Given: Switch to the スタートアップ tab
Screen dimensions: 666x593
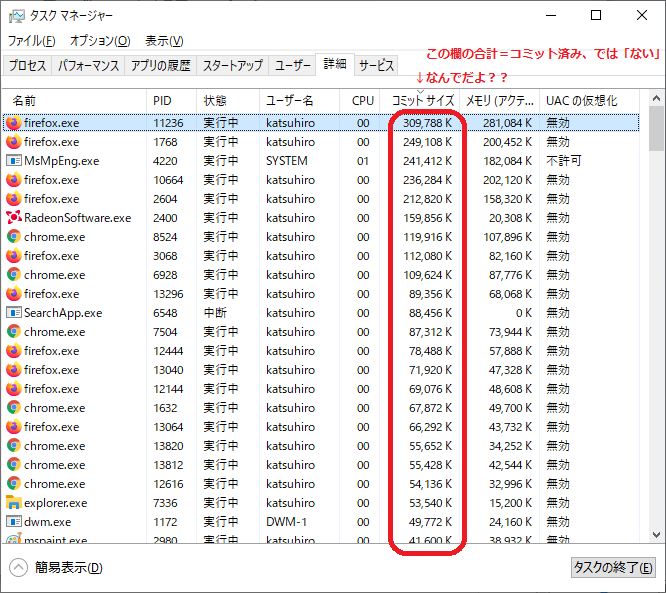Looking at the screenshot, I should 233,65.
